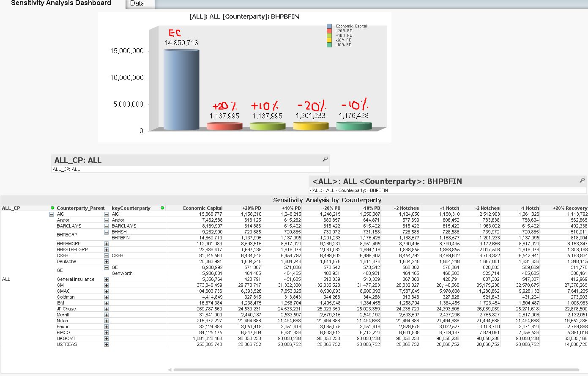588x376 pixels.
Task: Click the yellow -20% PD bar in chart
Action: [311, 126]
